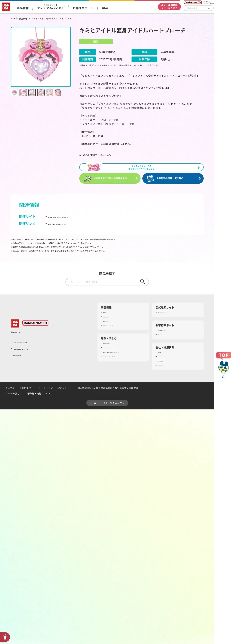Image resolution: width=231 pixels, height=644 pixels.
Task: Click 商品情報 in the breadcrumb
Action: click(x=23, y=19)
